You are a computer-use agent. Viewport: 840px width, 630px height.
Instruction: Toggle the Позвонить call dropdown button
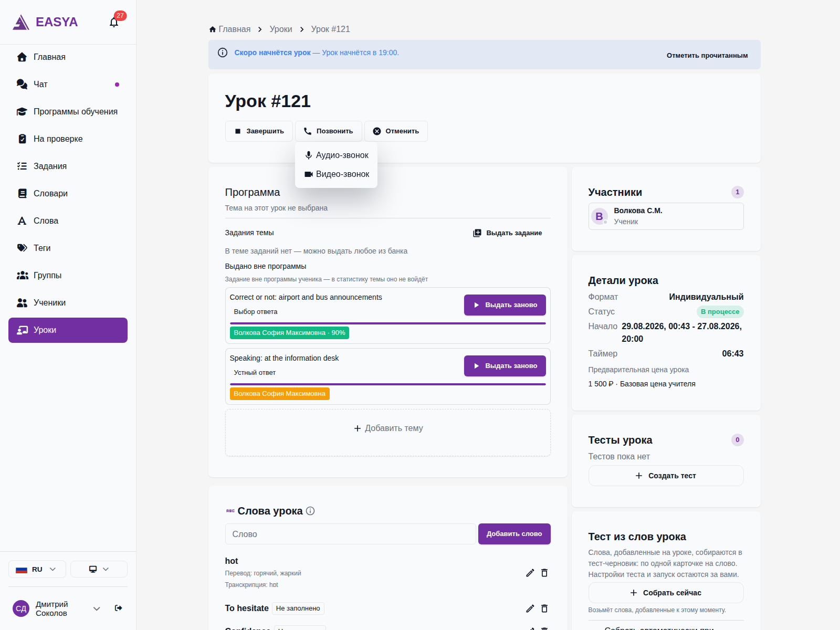pyautogui.click(x=329, y=131)
